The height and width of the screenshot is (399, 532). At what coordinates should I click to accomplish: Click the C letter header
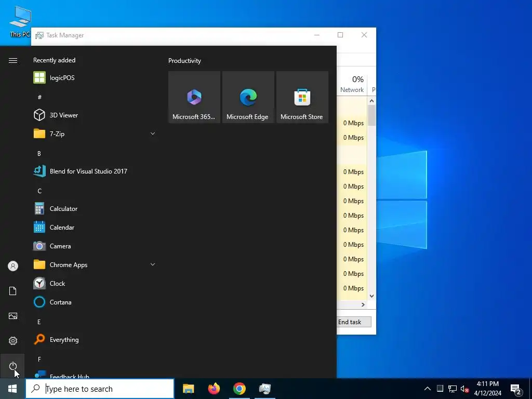(x=39, y=191)
